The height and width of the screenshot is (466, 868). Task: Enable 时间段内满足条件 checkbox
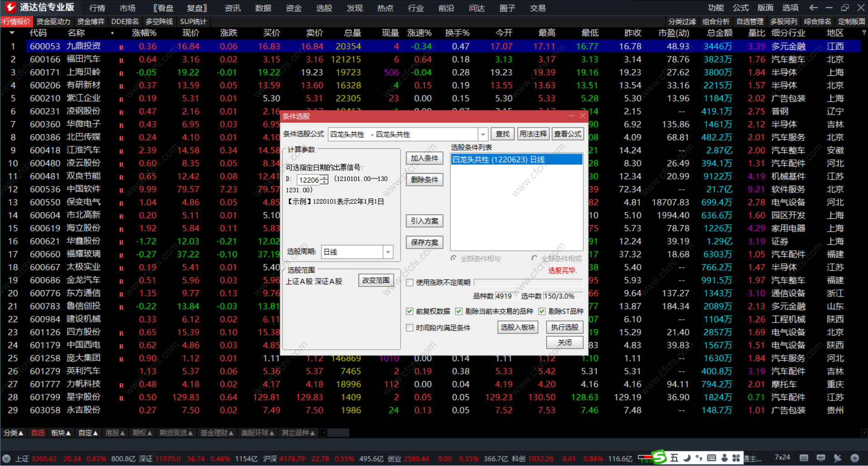[x=410, y=328]
